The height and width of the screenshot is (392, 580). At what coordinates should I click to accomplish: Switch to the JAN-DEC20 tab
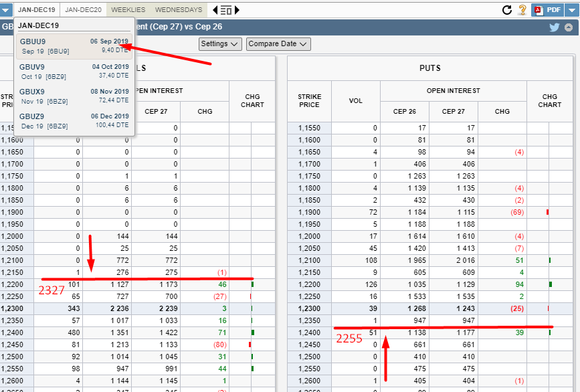click(x=83, y=10)
